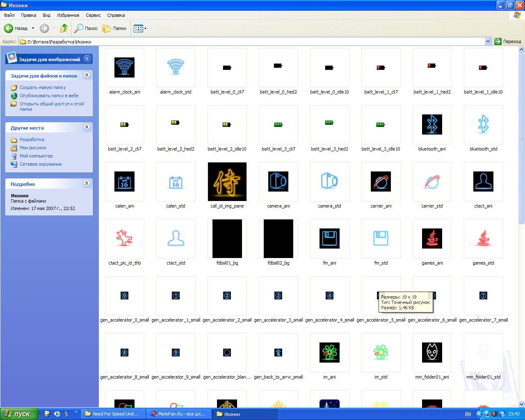Select the fdbsl01_bg black image
The height and width of the screenshot is (420, 525).
227,239
